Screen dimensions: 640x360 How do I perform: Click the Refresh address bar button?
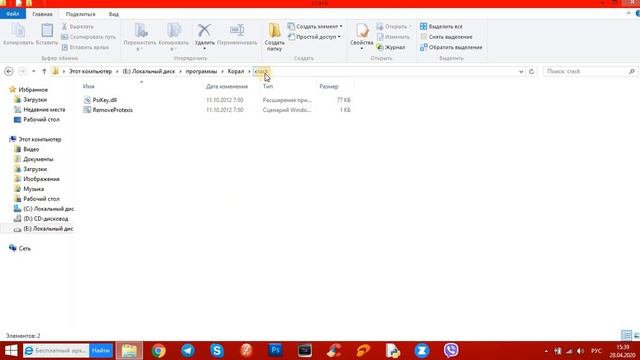point(531,71)
